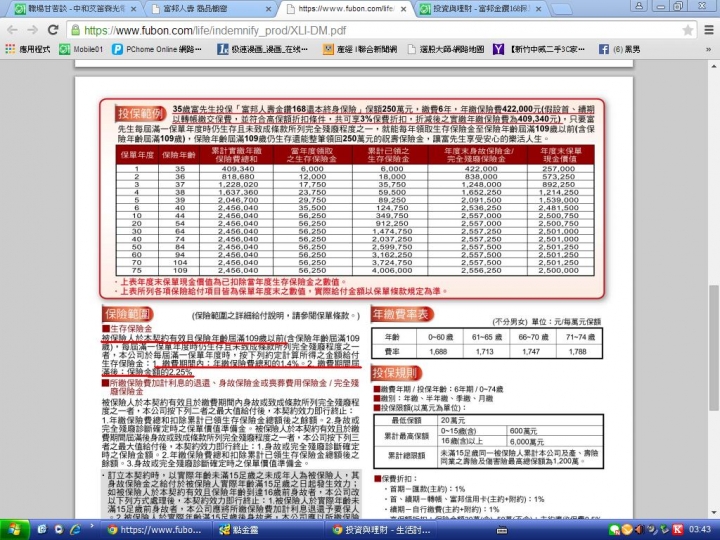Screen dimensions: 720x540
Task: Open the Facebook 黑男 bookmark
Action: click(x=619, y=49)
